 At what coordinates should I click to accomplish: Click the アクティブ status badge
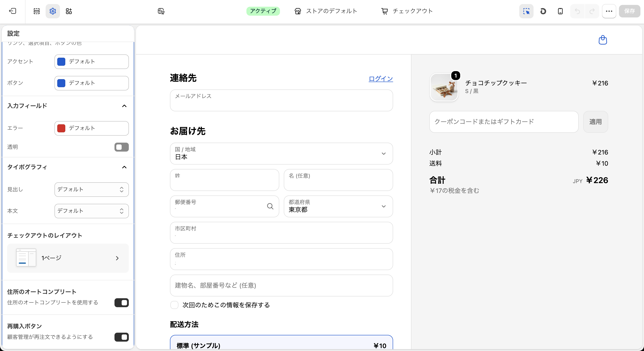coord(263,11)
